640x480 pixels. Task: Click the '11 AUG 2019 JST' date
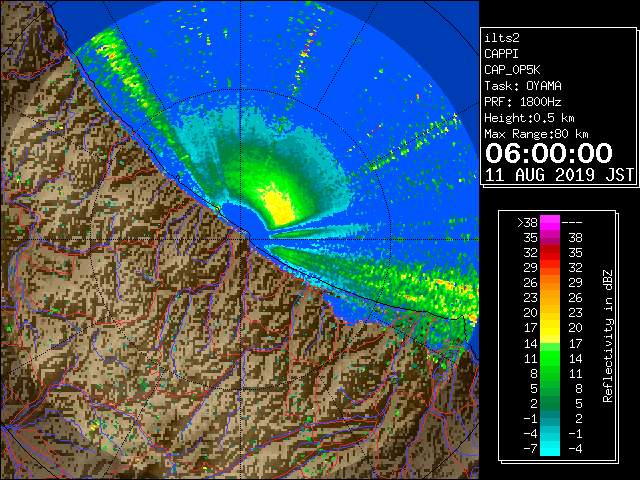point(559,175)
